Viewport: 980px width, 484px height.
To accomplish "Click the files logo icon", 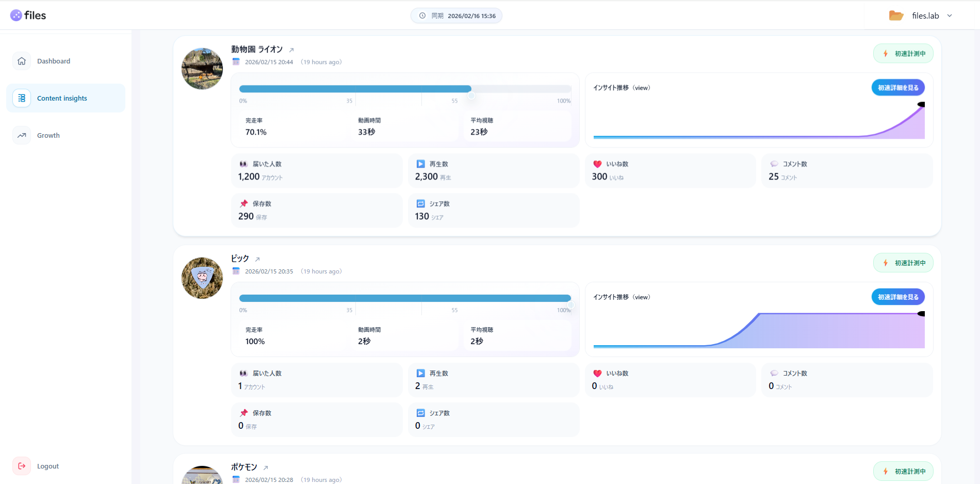I will (x=16, y=15).
